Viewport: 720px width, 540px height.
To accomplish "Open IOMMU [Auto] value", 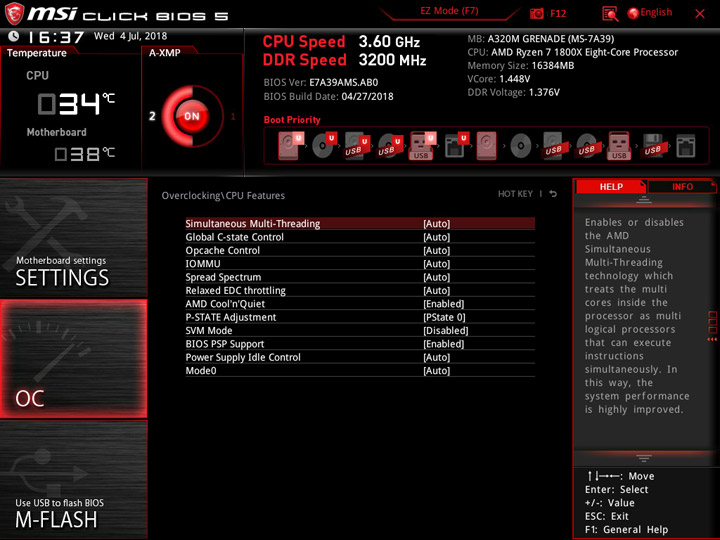I will tap(437, 264).
